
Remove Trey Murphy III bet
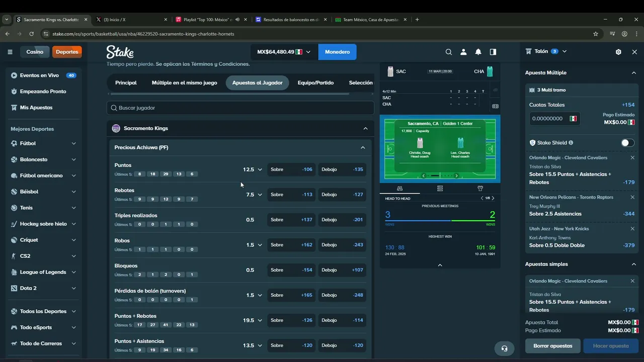pos(632,197)
